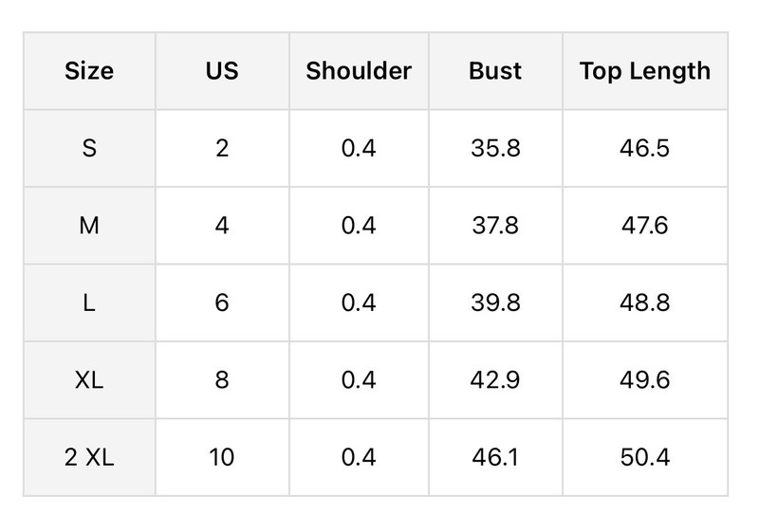This screenshot has height=532, width=759.
Task: Select the Bust column header
Action: tap(495, 71)
